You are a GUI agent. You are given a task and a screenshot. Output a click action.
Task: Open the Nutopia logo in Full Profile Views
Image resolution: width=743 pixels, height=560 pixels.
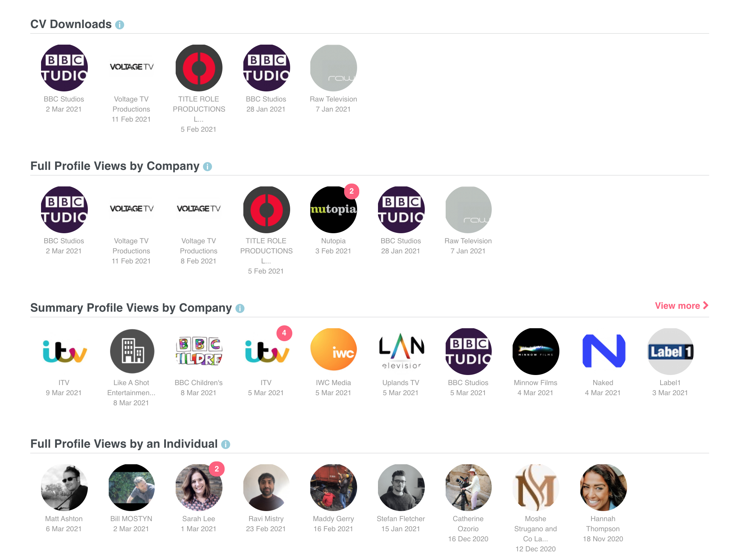point(333,210)
